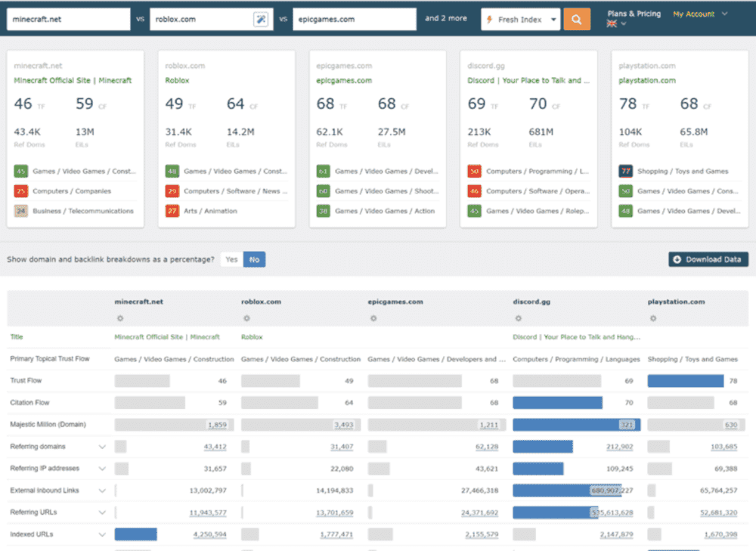The width and height of the screenshot is (756, 551).
Task: Open playstation.com card title link
Action: (x=647, y=81)
